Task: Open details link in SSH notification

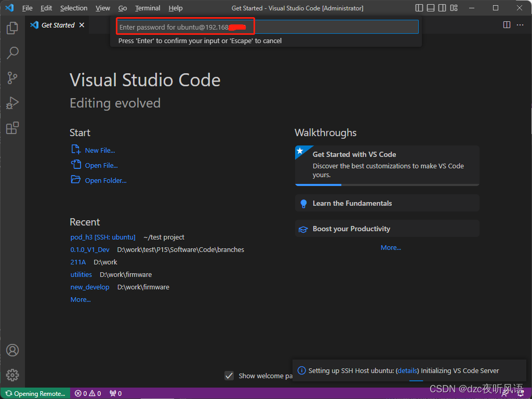Action: tap(407, 370)
